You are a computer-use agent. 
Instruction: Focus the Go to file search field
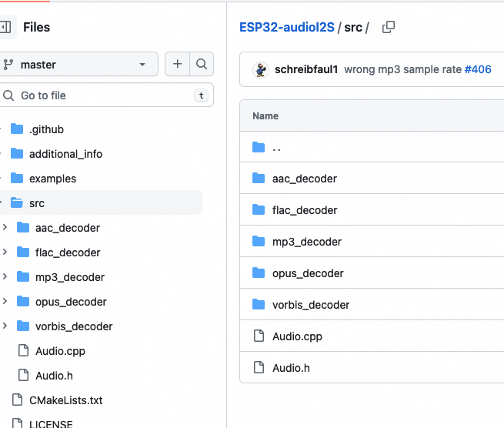click(x=100, y=95)
